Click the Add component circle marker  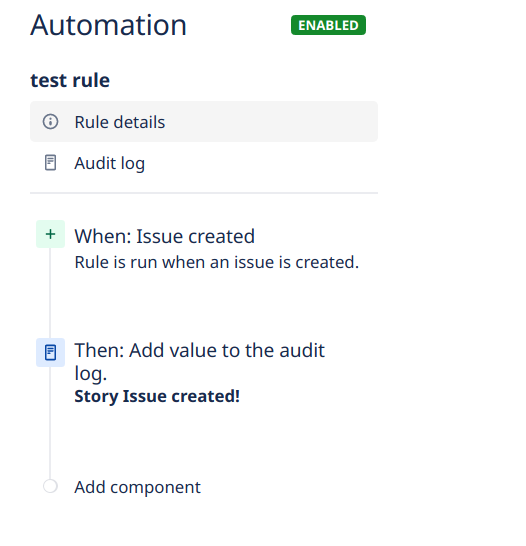(x=50, y=486)
